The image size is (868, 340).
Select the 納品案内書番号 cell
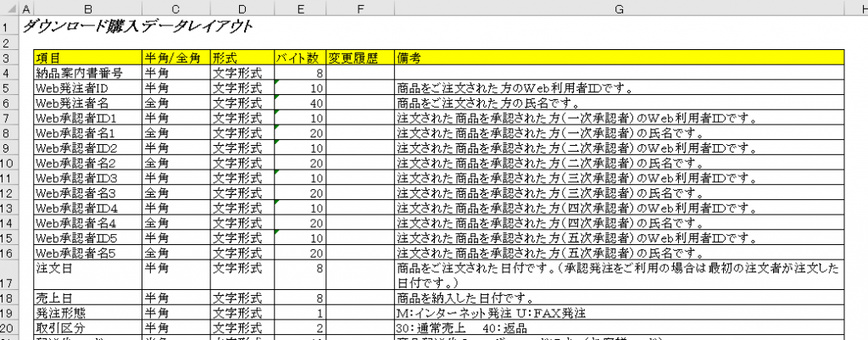[87, 73]
